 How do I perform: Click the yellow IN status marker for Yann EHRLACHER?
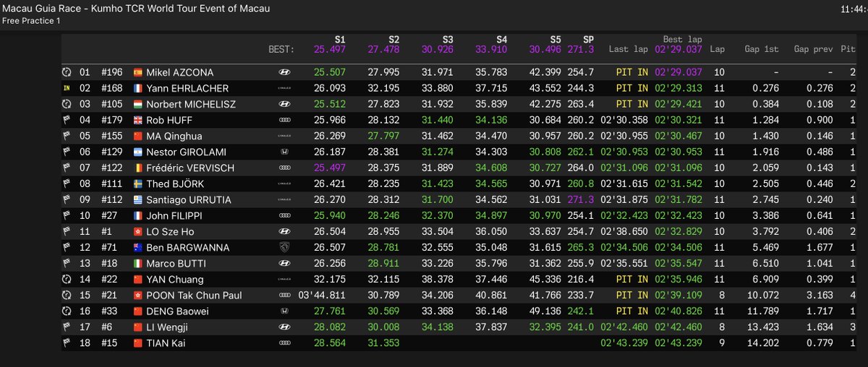point(67,89)
